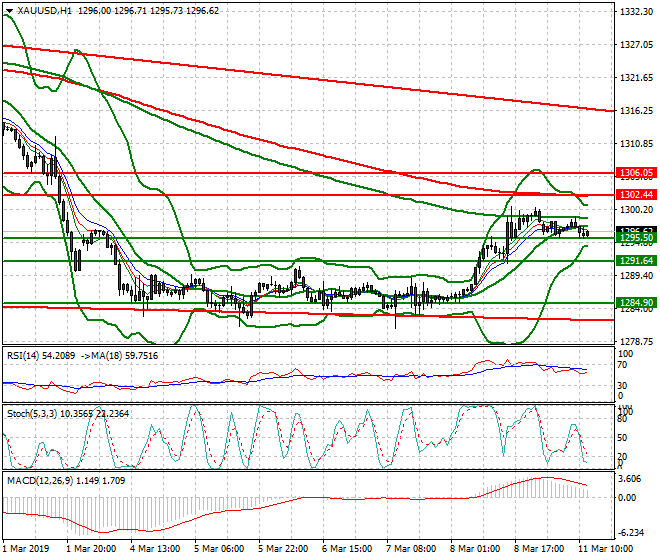The image size is (660, 560).
Task: Click the MACD scale value 3.606
Action: (630, 479)
